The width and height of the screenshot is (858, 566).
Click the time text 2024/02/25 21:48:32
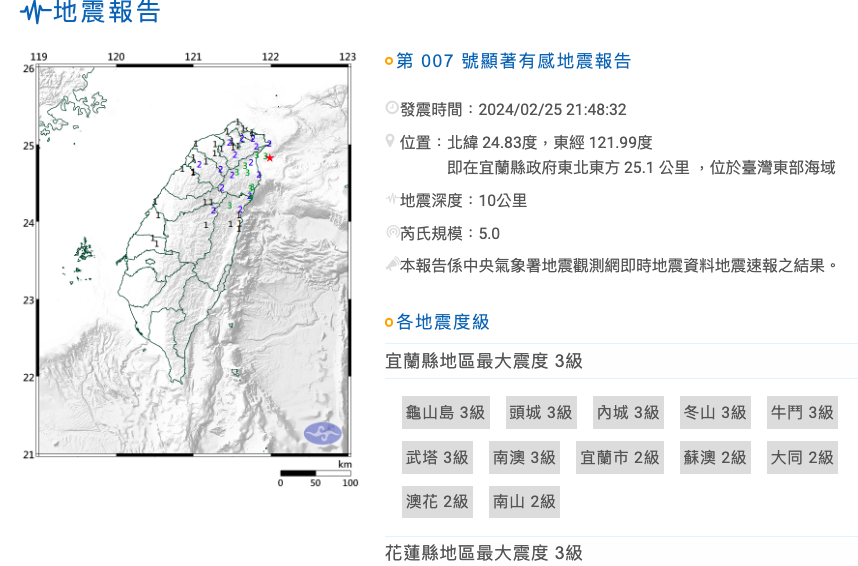pos(552,109)
